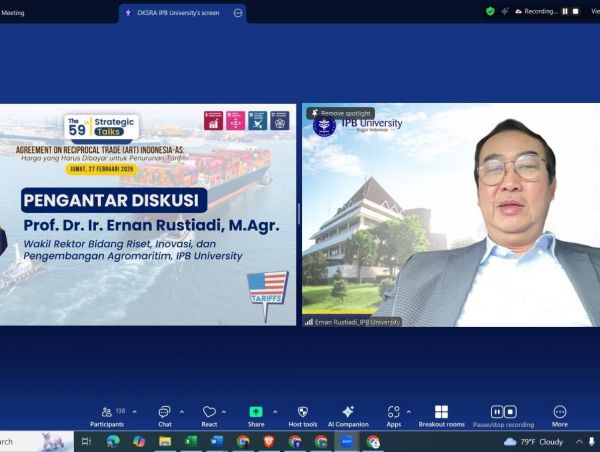Screen dimensions: 600x452
Task: Expand the React options chevron
Action: (x=224, y=412)
